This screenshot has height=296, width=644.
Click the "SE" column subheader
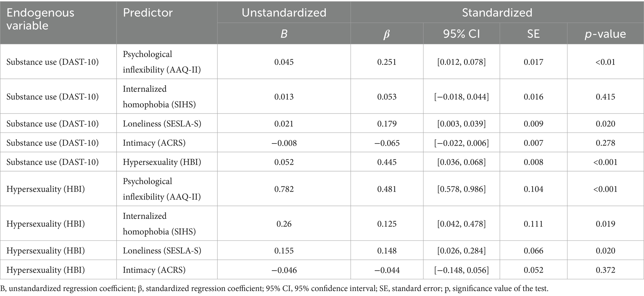click(533, 34)
